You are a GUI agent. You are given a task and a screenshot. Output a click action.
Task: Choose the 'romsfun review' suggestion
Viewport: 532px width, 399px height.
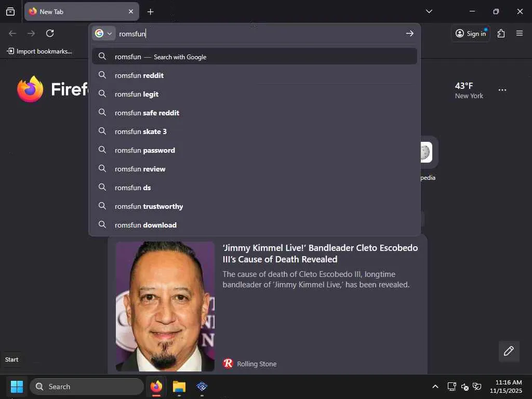255,169
